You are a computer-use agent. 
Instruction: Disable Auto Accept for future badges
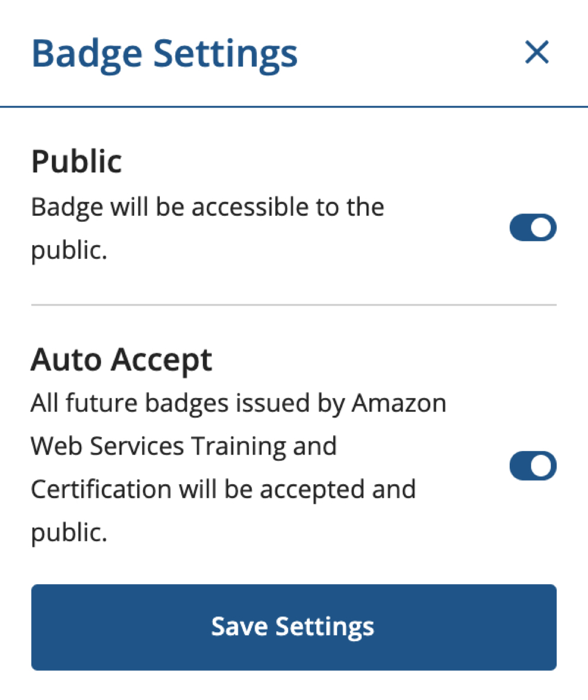(x=532, y=465)
